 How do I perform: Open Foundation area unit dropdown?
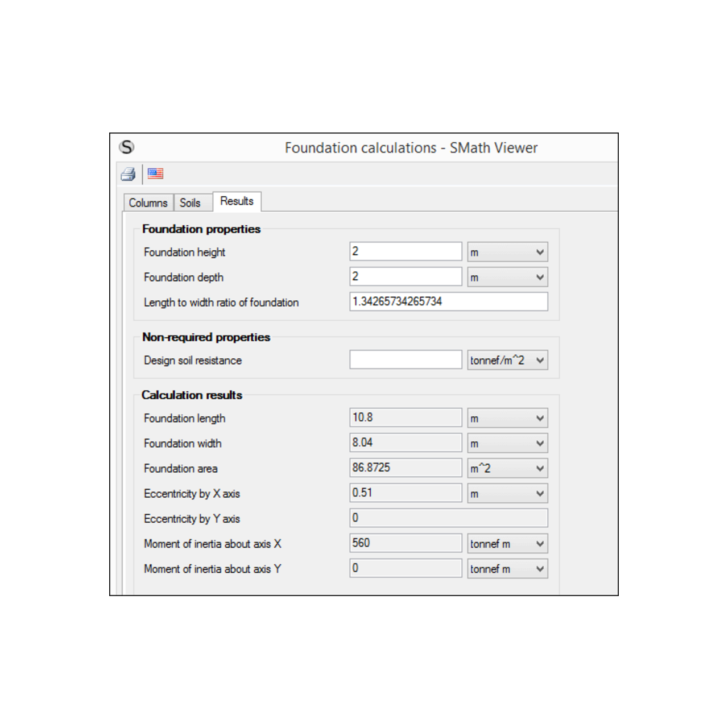pyautogui.click(x=507, y=468)
